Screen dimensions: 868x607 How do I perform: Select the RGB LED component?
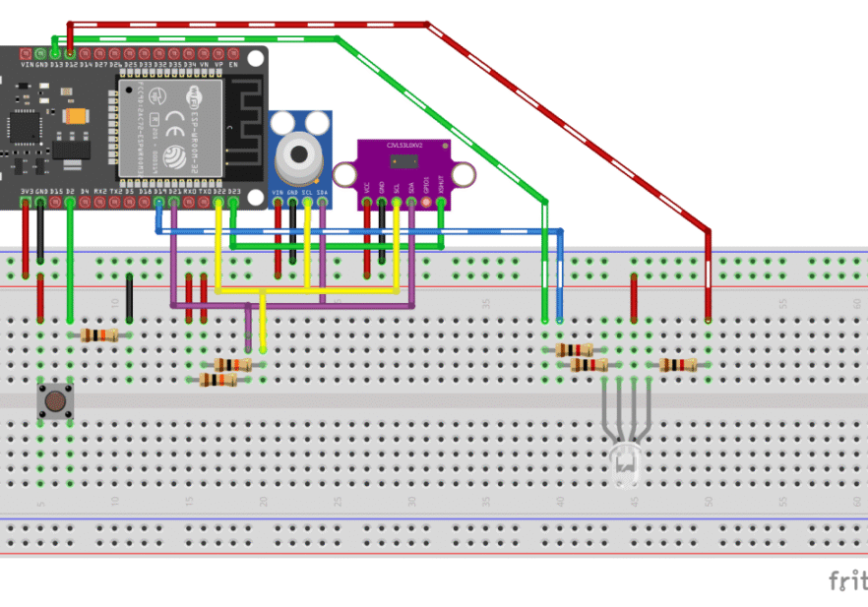coord(625,464)
